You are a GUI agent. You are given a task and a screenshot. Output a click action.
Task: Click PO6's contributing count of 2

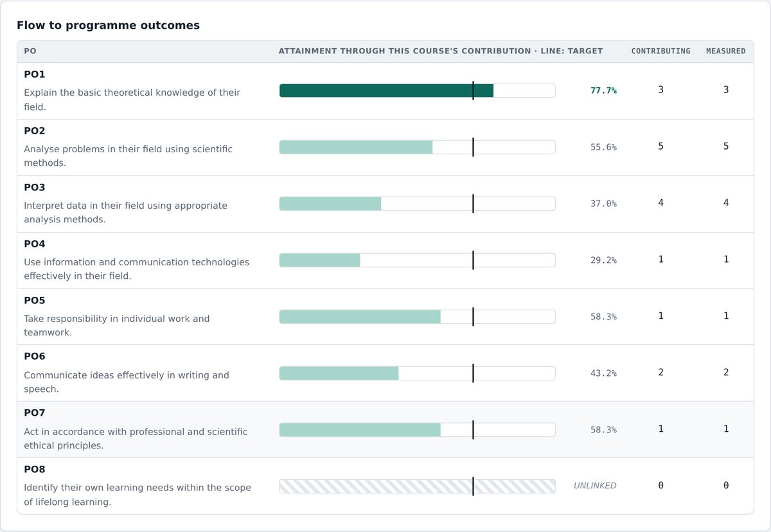point(660,373)
